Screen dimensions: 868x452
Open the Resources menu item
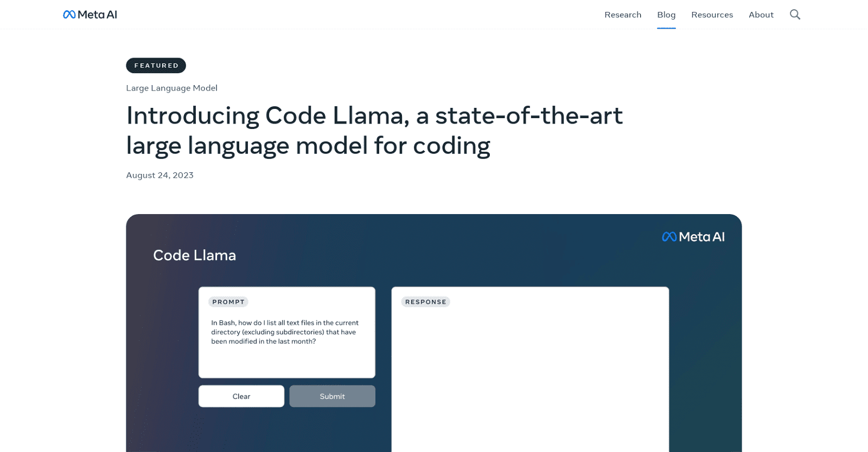[x=712, y=15]
